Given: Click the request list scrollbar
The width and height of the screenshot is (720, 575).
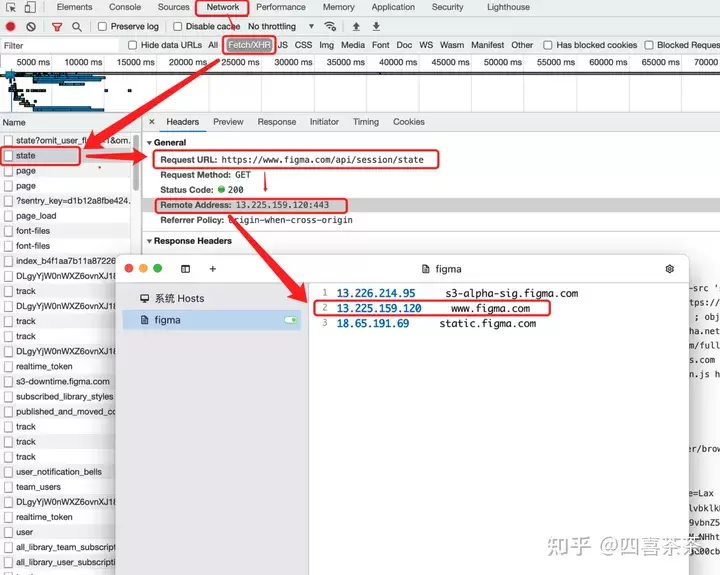Looking at the screenshot, I should (136, 163).
